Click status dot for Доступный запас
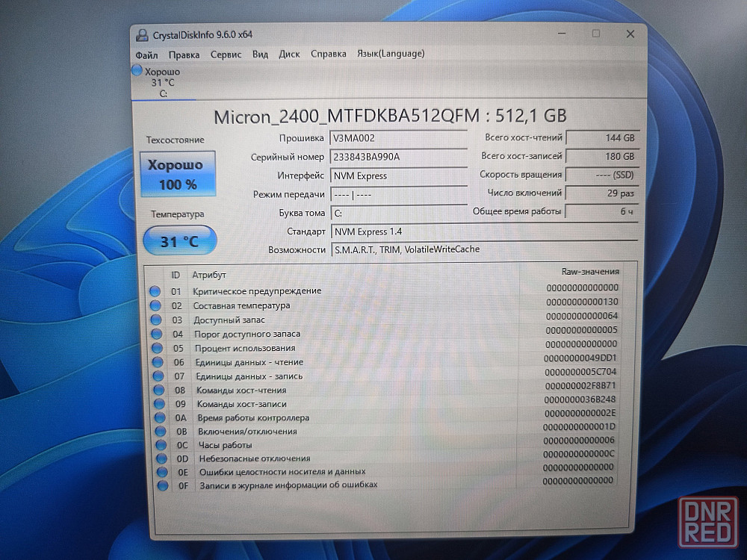The height and width of the screenshot is (560, 747). point(156,320)
